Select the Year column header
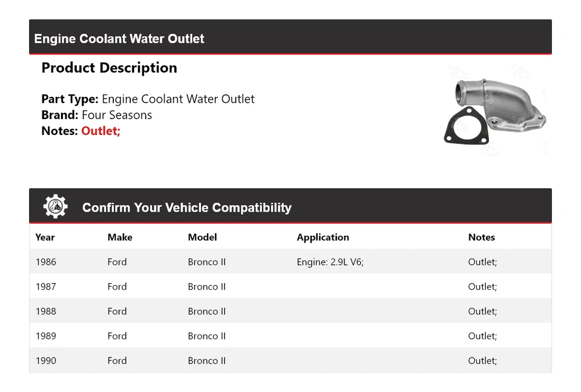 coord(45,237)
